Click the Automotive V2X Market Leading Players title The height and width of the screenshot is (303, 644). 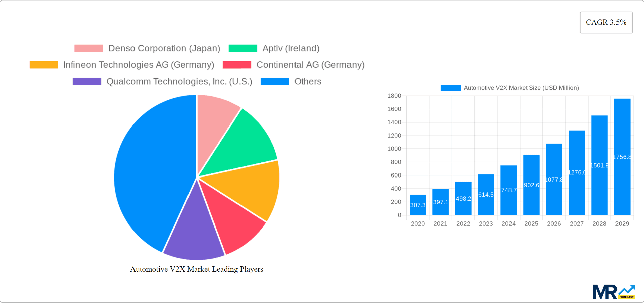(197, 269)
